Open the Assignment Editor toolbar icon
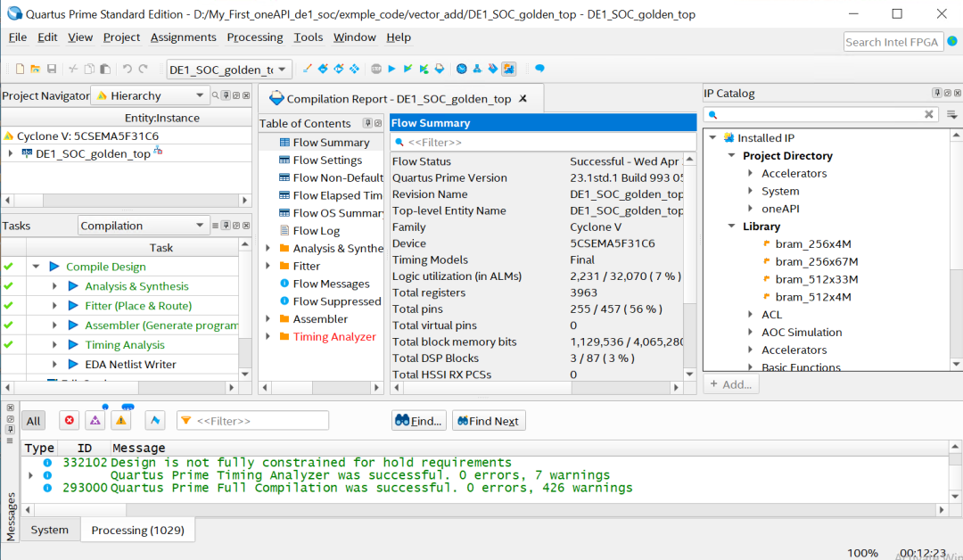The image size is (963, 560). point(323,69)
